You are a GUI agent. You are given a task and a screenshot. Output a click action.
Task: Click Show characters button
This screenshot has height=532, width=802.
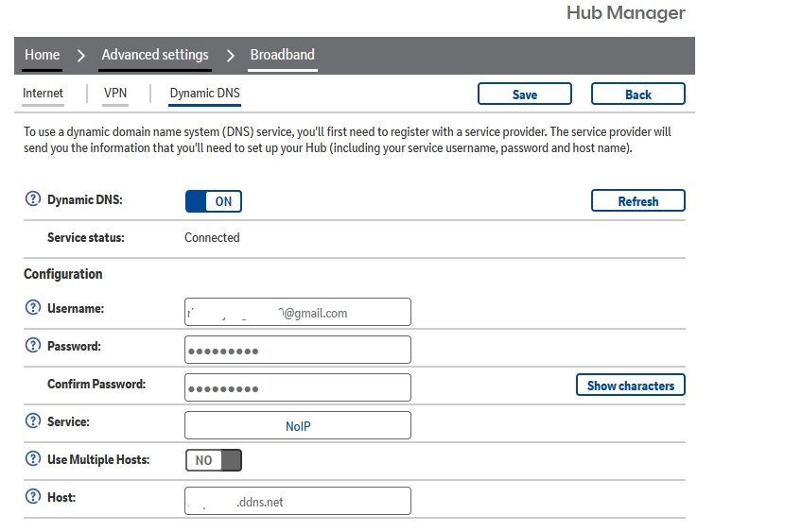click(x=631, y=386)
